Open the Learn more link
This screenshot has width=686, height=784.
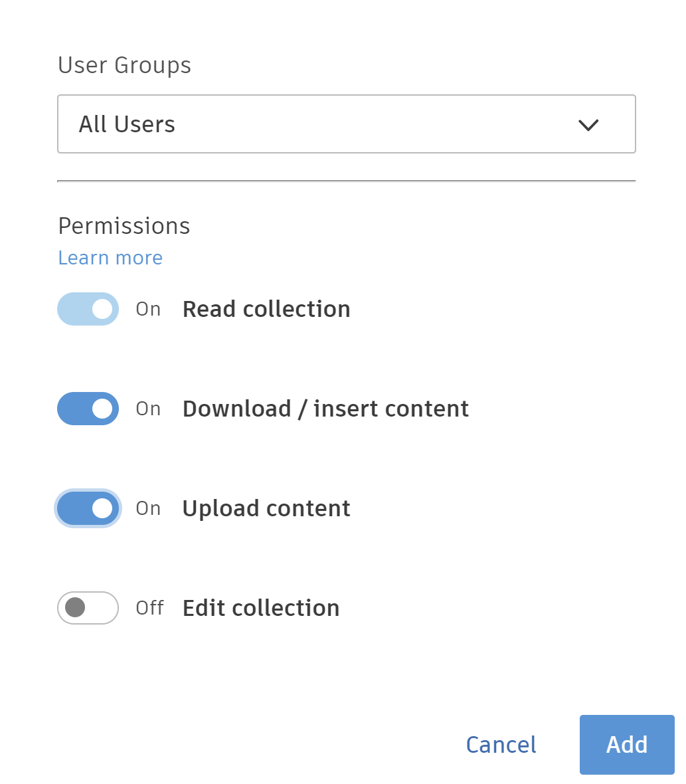tap(110, 258)
